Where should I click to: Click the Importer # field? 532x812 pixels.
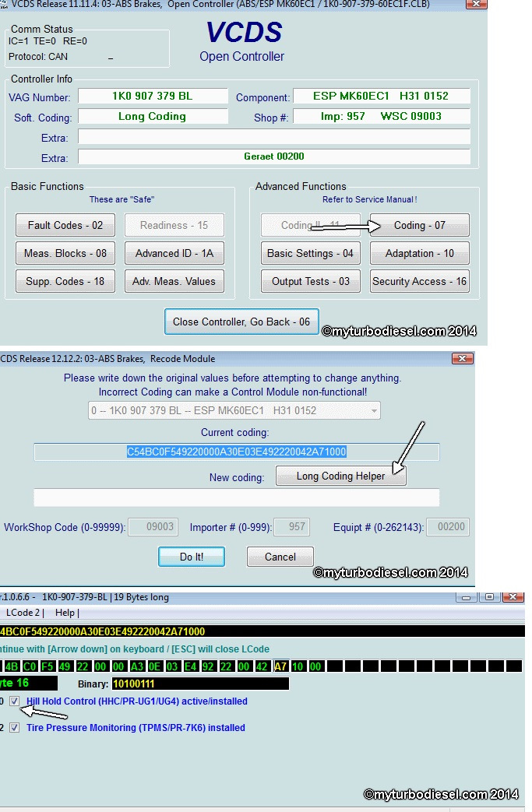pyautogui.click(x=292, y=526)
